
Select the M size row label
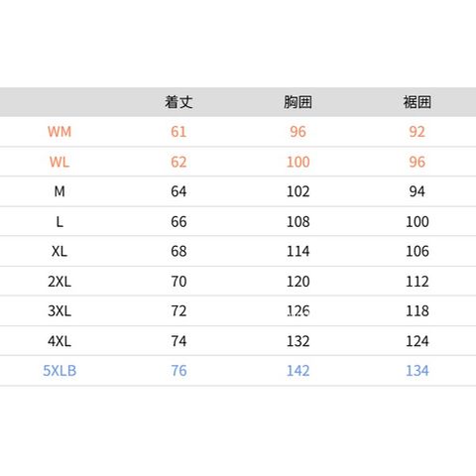[x=59, y=191]
